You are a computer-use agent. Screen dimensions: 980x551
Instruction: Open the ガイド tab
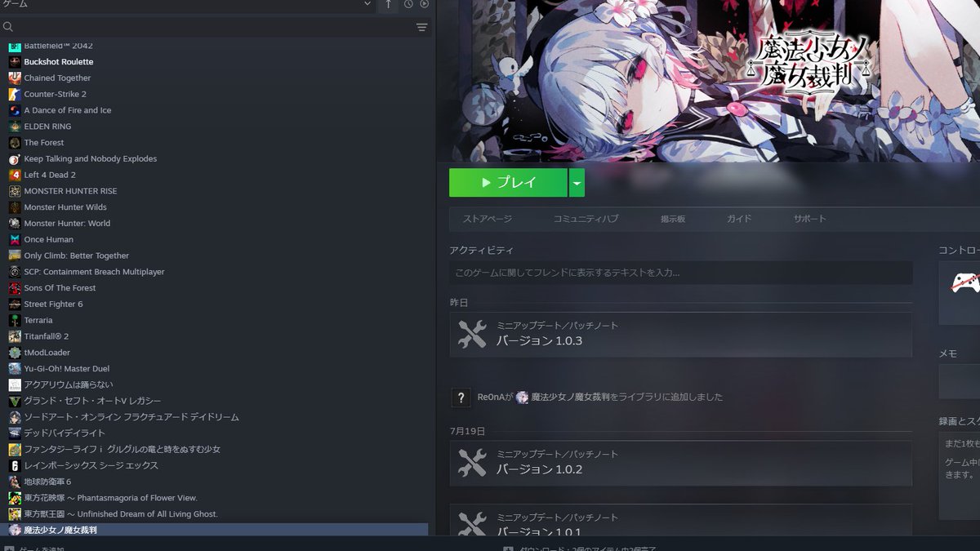[739, 219]
